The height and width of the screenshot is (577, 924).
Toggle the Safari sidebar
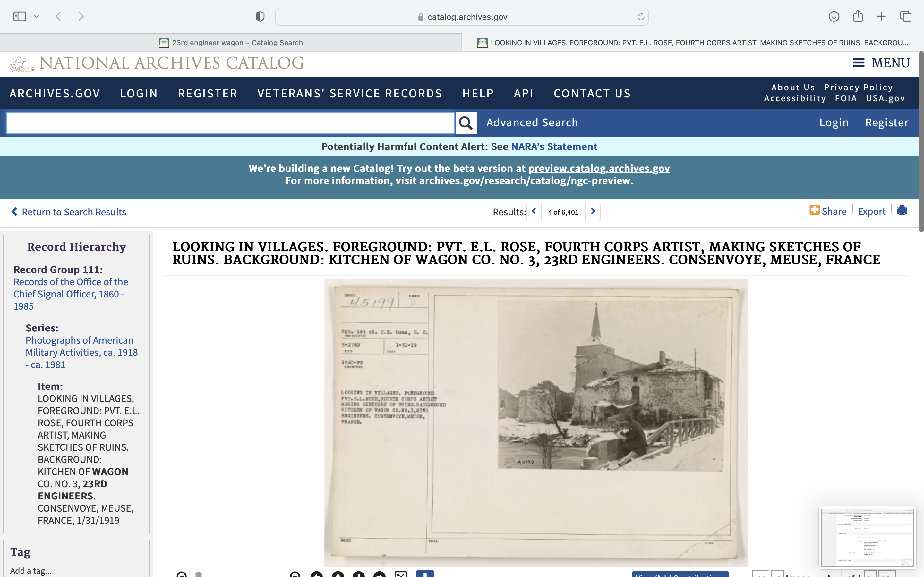tap(20, 16)
